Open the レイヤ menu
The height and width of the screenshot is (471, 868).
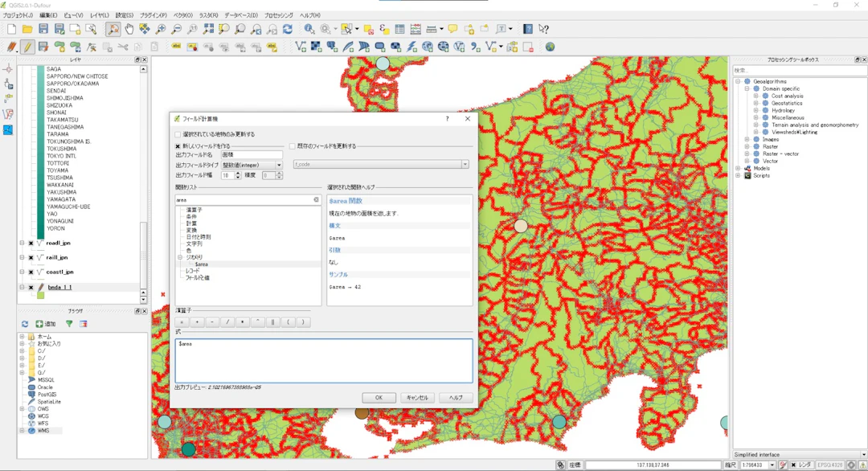pos(100,15)
